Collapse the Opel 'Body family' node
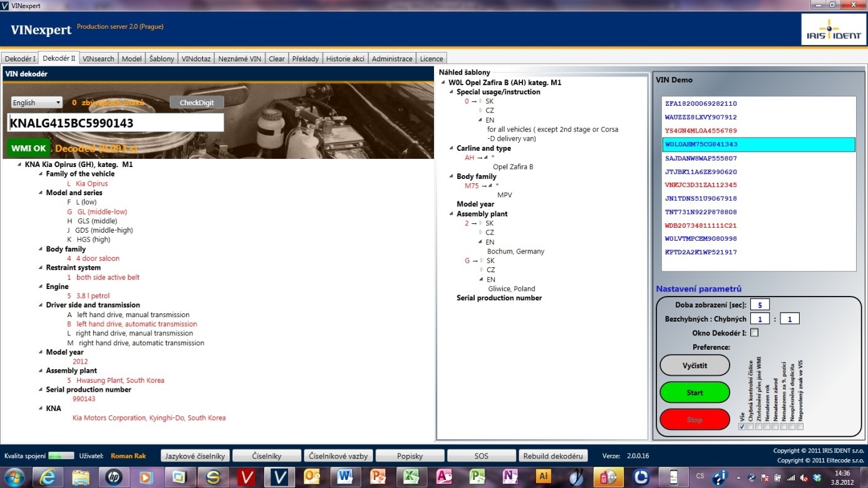The width and height of the screenshot is (868, 488). 452,176
